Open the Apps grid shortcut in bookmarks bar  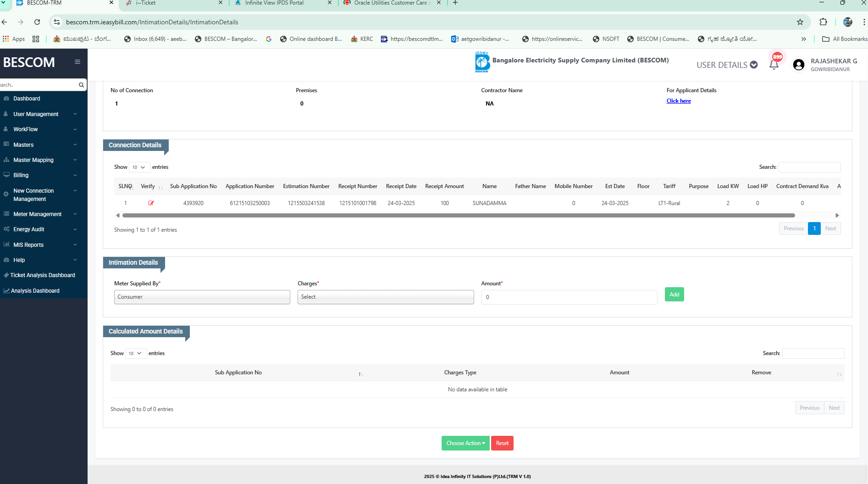(14, 39)
